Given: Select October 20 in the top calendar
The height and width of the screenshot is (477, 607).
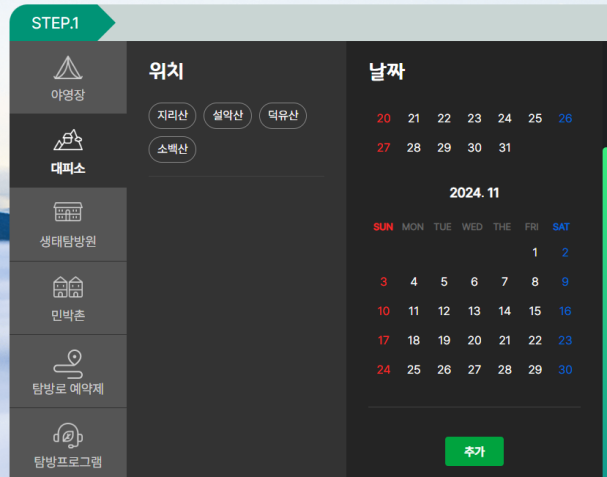Looking at the screenshot, I should [384, 118].
